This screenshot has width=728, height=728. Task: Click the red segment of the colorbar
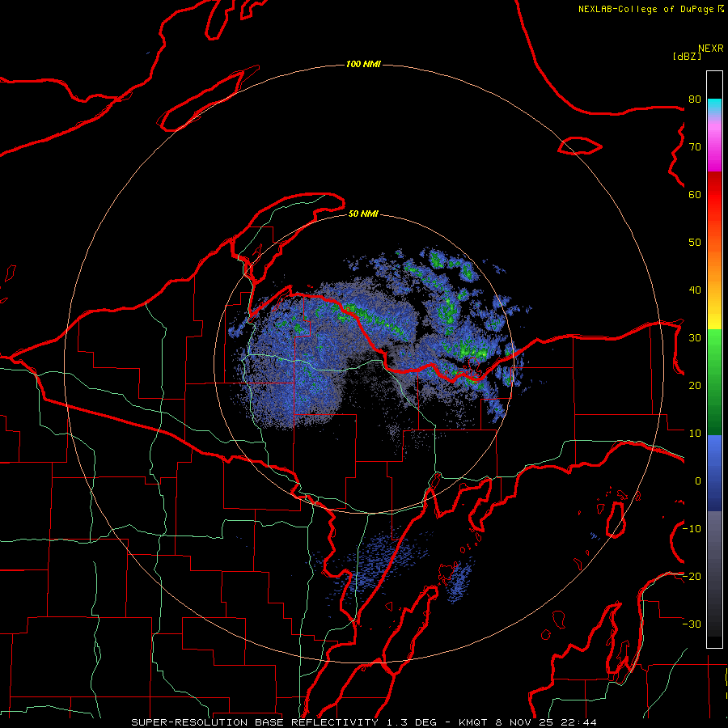click(714, 195)
